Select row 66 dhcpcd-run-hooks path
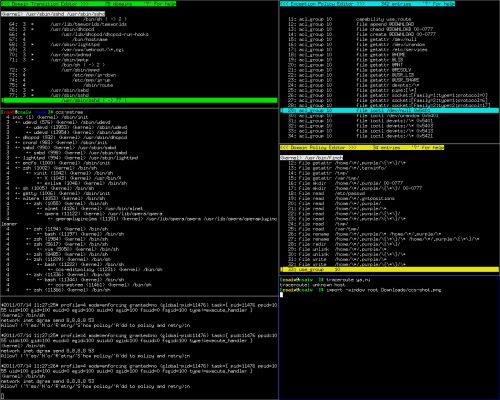Screen dimensions: 500x400 [x=79, y=34]
